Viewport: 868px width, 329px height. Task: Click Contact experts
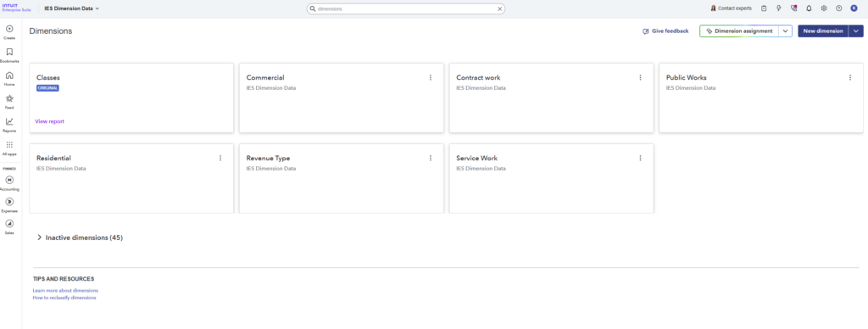click(x=732, y=8)
